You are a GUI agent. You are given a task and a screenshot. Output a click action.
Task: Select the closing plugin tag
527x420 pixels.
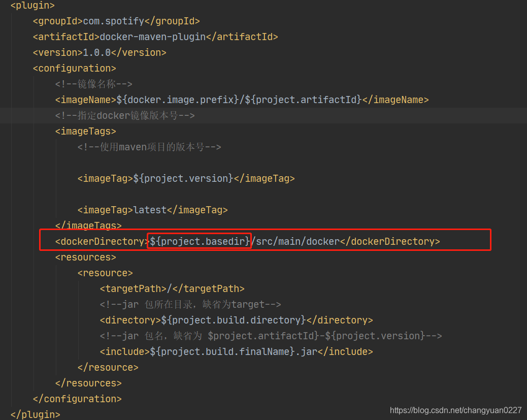coord(35,414)
